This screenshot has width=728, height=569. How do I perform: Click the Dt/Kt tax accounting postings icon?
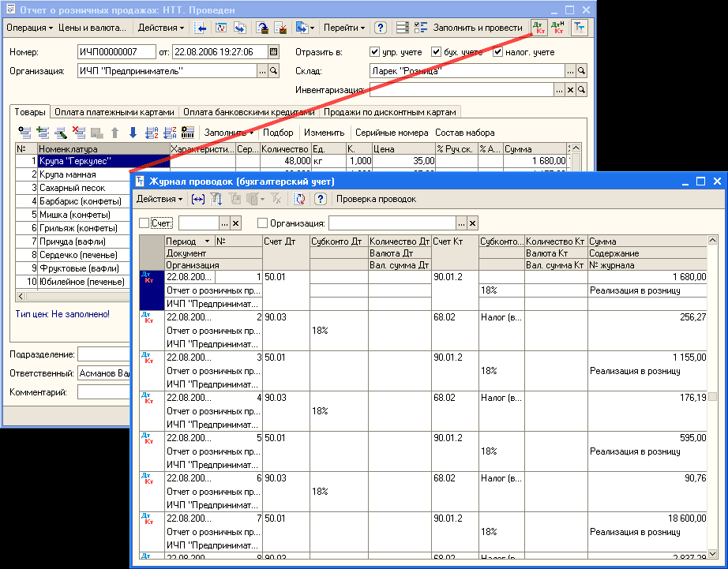tap(557, 28)
